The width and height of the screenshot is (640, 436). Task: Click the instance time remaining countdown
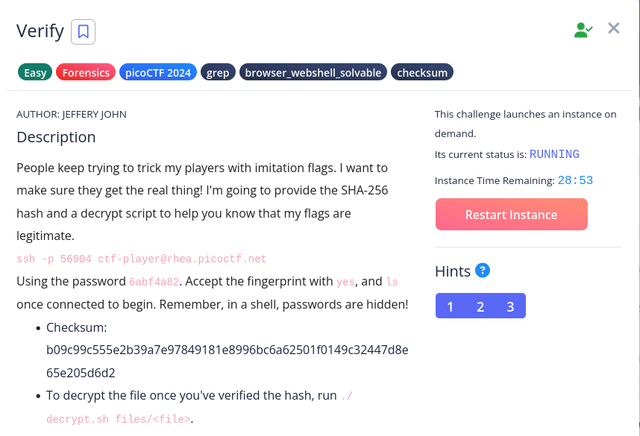575,180
